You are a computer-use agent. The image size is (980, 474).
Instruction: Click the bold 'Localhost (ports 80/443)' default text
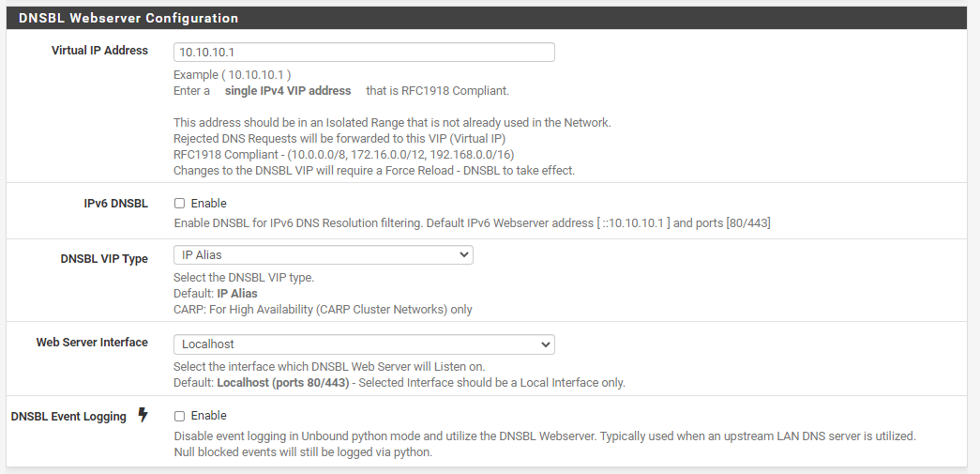pyautogui.click(x=283, y=383)
